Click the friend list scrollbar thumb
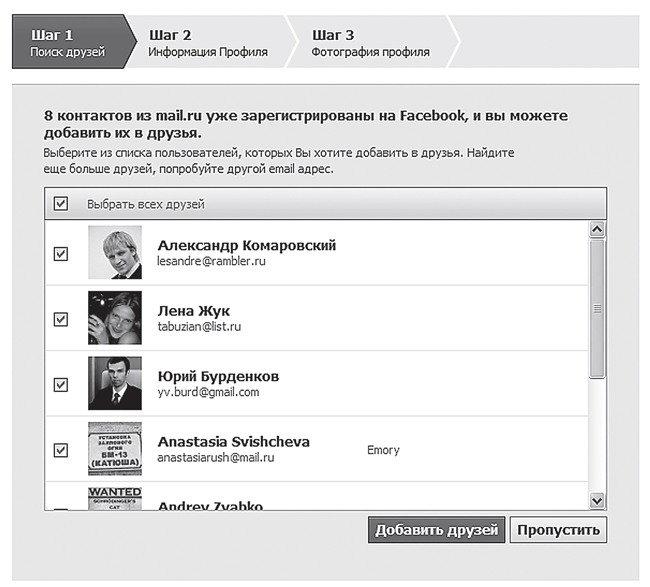 [597, 309]
